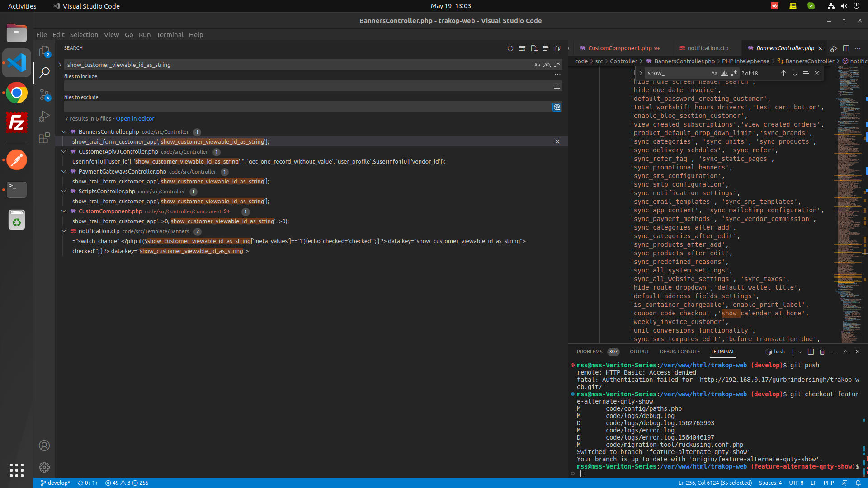868x488 pixels.
Task: Expand the Toggle Replace chevron in search
Action: (60, 65)
